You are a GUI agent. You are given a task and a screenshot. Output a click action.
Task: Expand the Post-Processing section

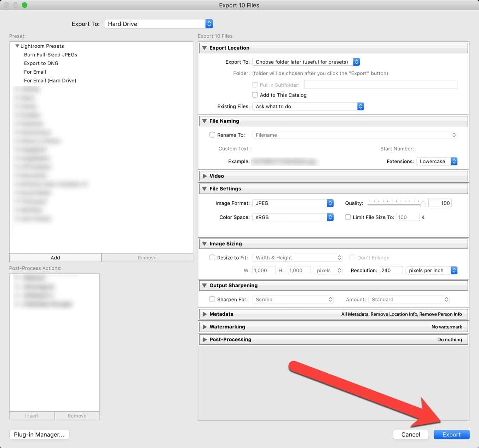coord(204,339)
